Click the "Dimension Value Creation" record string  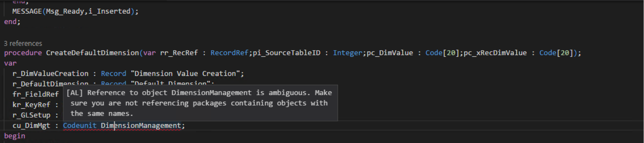185,74
